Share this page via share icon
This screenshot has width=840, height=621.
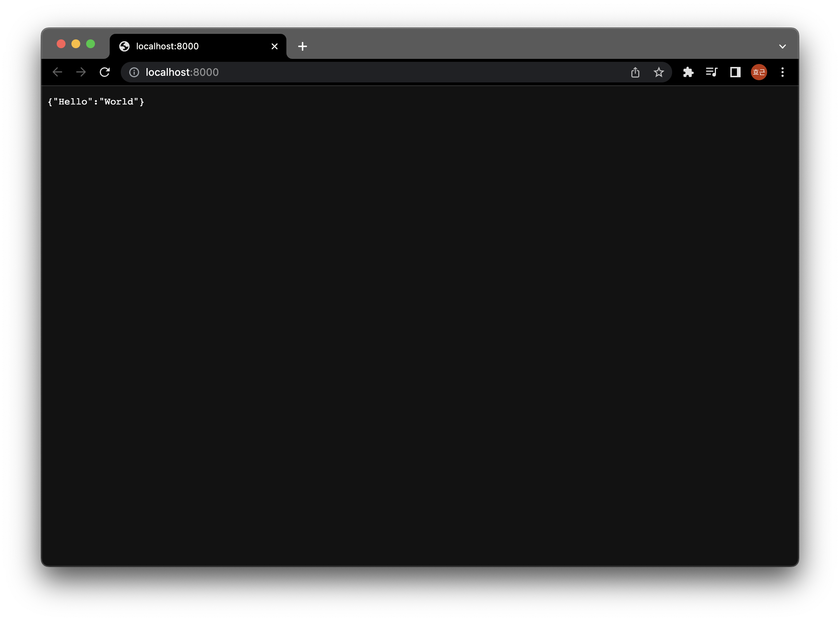[x=635, y=72]
